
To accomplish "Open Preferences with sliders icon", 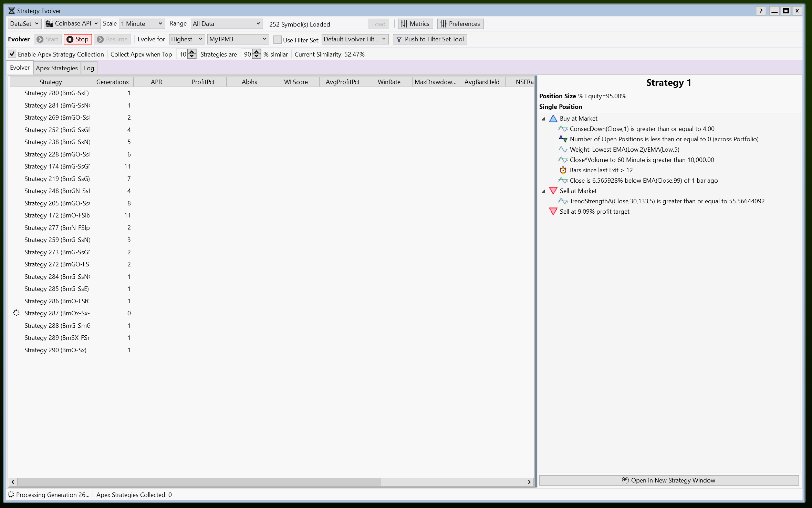I will [444, 24].
